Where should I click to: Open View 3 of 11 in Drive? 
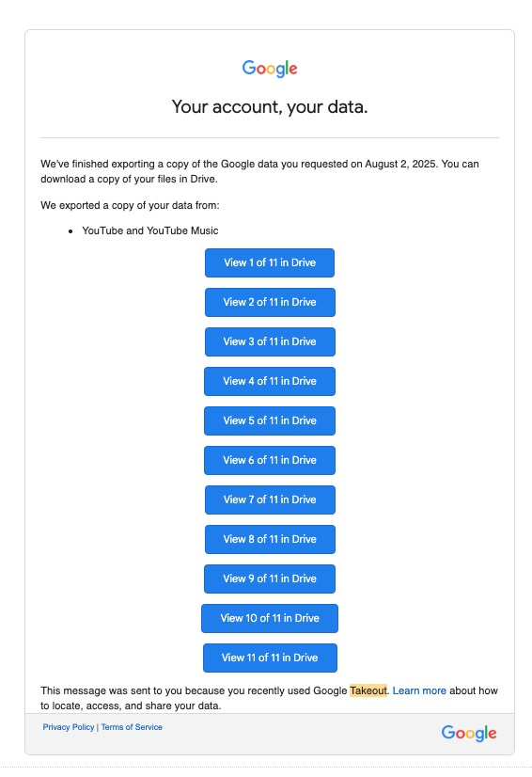[270, 341]
